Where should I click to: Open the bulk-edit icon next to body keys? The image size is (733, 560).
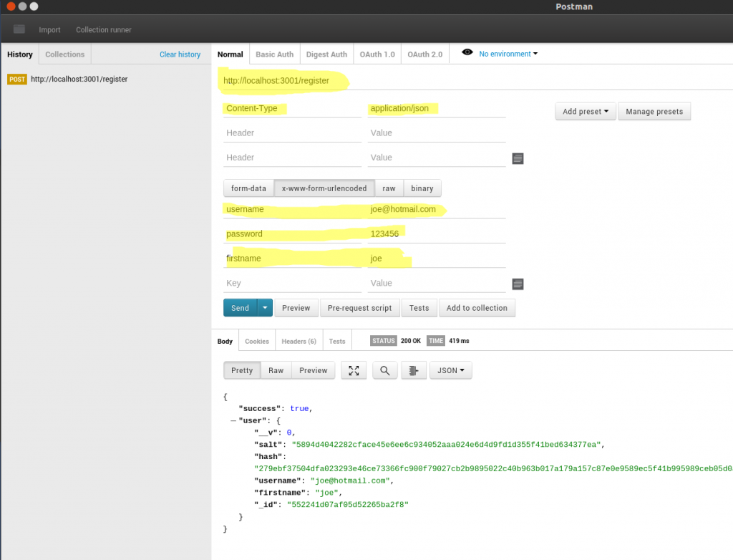click(518, 284)
